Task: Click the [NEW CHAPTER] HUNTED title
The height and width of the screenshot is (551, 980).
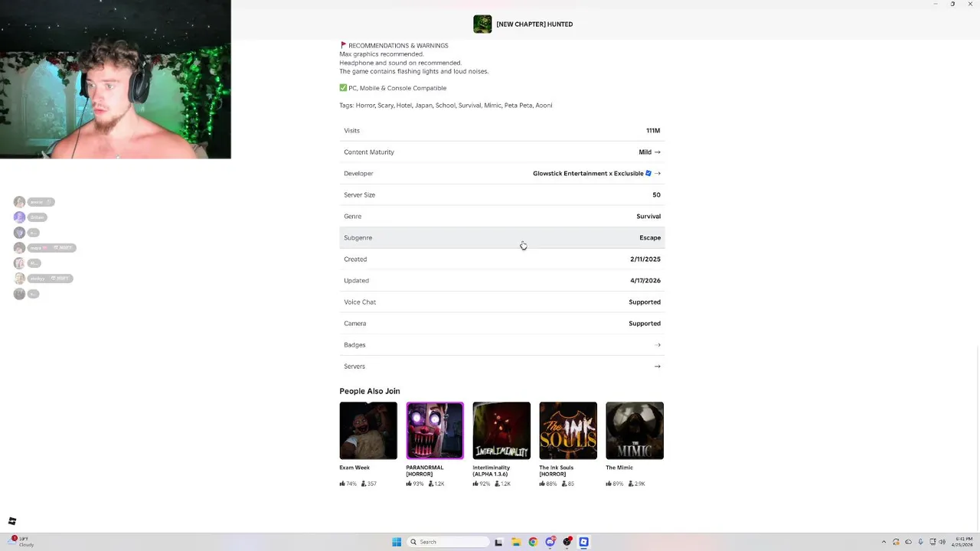Action: click(x=534, y=24)
